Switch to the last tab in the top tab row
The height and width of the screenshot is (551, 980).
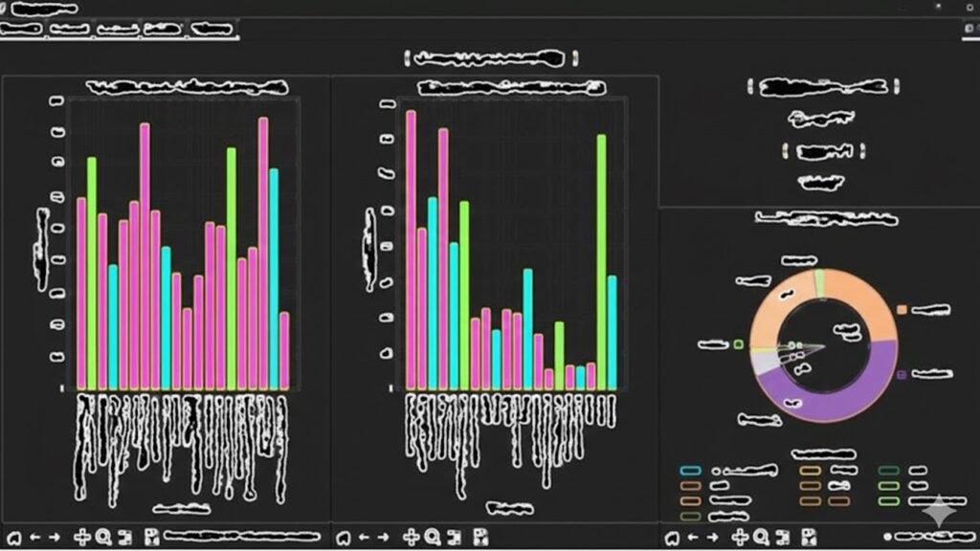tap(211, 30)
